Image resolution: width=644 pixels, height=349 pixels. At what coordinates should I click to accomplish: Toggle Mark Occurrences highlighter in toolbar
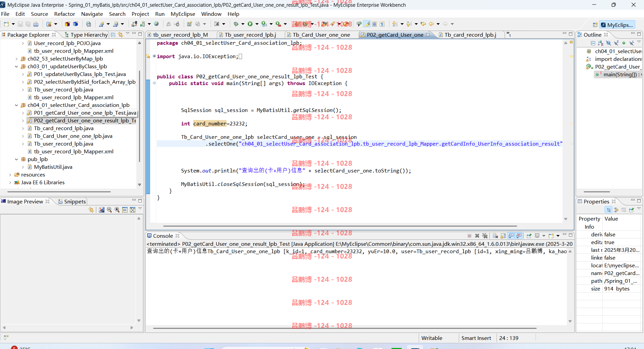click(367, 24)
